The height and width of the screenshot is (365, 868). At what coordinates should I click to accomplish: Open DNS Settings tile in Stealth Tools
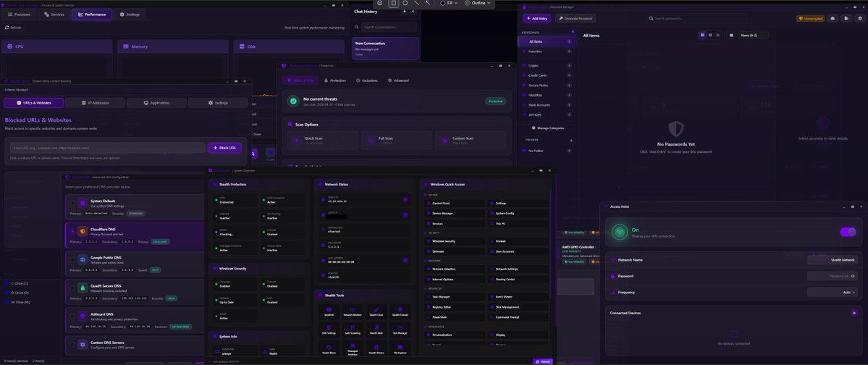click(329, 330)
